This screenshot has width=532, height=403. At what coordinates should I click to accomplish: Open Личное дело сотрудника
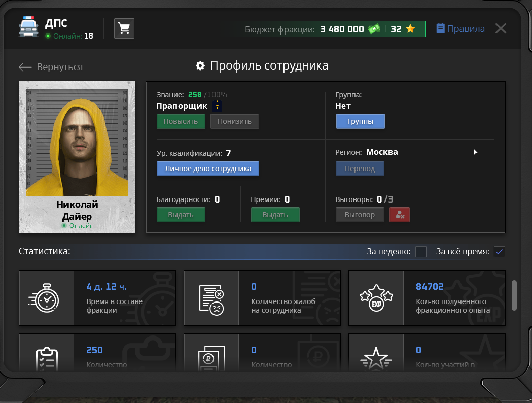click(207, 169)
